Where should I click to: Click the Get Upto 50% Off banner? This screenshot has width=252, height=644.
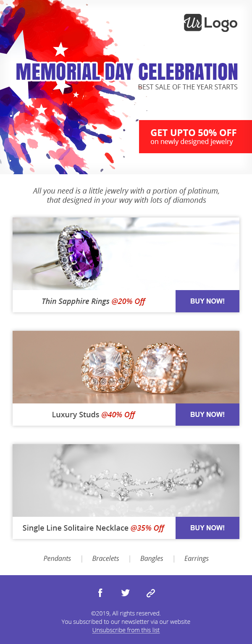point(195,137)
